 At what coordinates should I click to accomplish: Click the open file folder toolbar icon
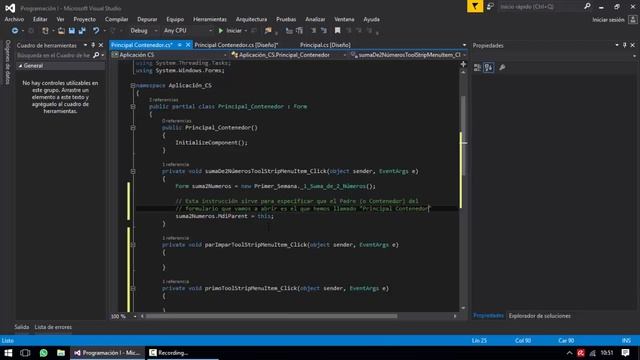coord(61,31)
